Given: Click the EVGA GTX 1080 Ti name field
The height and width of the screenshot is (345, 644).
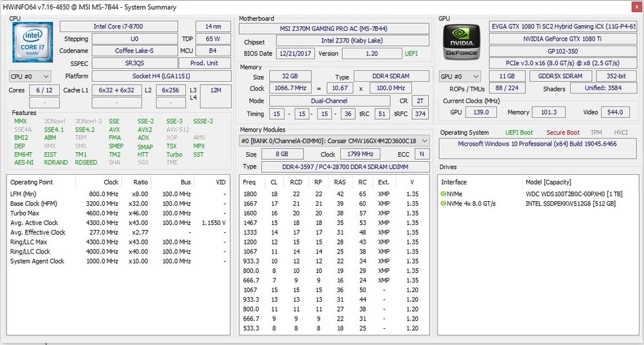Looking at the screenshot, I should tap(563, 26).
